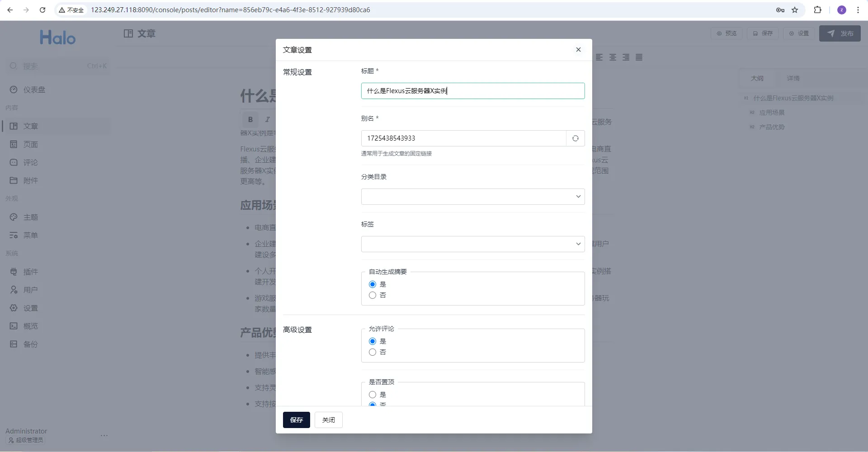Regenerate the 别名 alias with refresh icon
Image resolution: width=868 pixels, height=452 pixels.
(x=575, y=138)
